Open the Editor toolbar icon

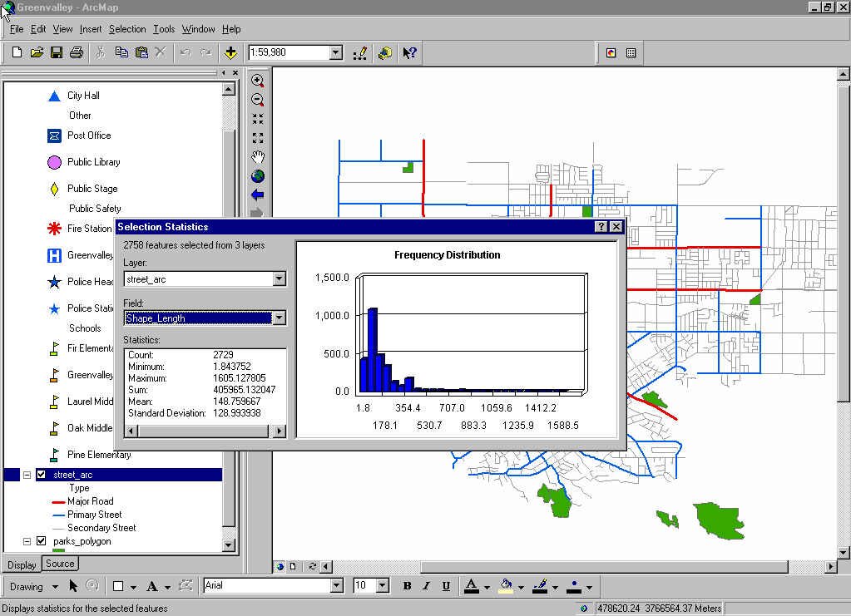coord(360,52)
